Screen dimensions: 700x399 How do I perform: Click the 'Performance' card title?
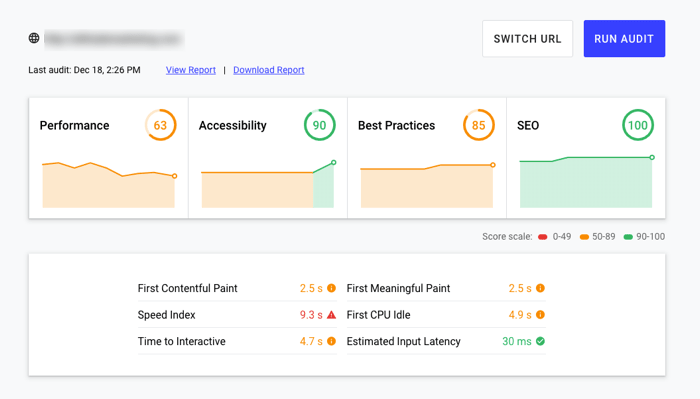click(75, 125)
